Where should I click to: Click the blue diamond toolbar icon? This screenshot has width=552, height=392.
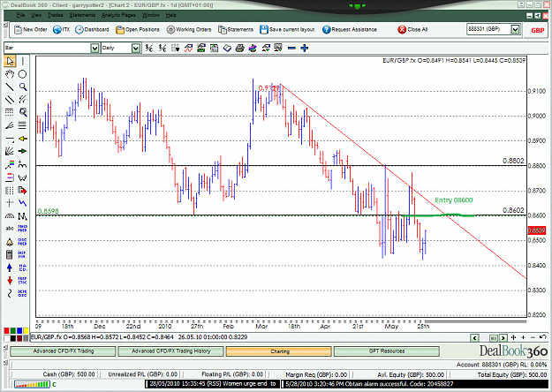227,48
